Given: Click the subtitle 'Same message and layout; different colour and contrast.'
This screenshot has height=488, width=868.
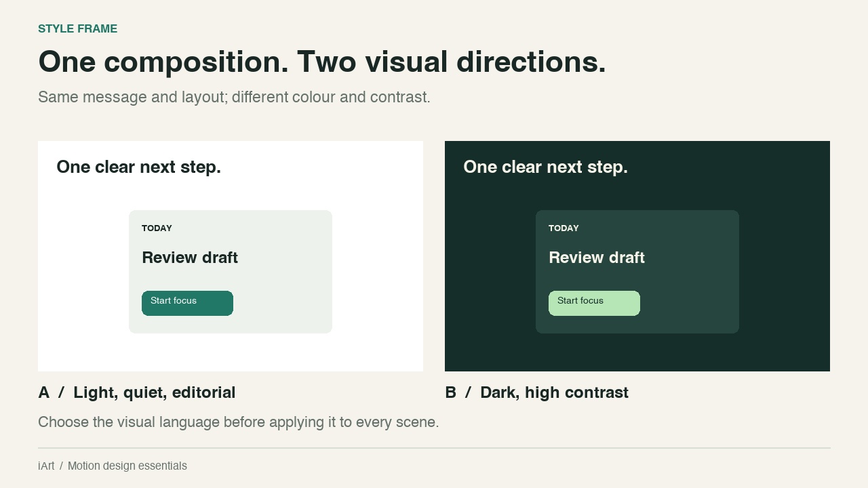Looking at the screenshot, I should 234,97.
